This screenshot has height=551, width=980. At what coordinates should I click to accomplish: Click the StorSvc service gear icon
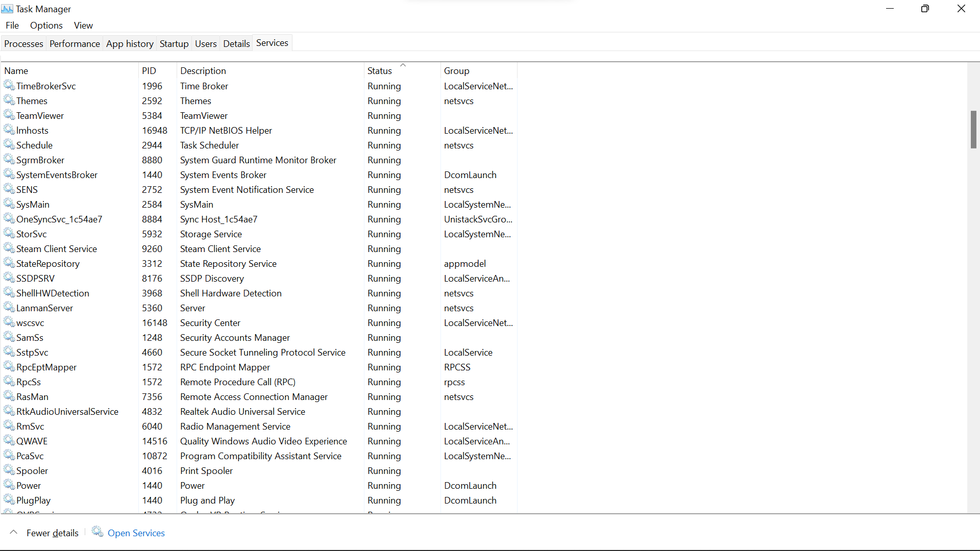pos(9,233)
